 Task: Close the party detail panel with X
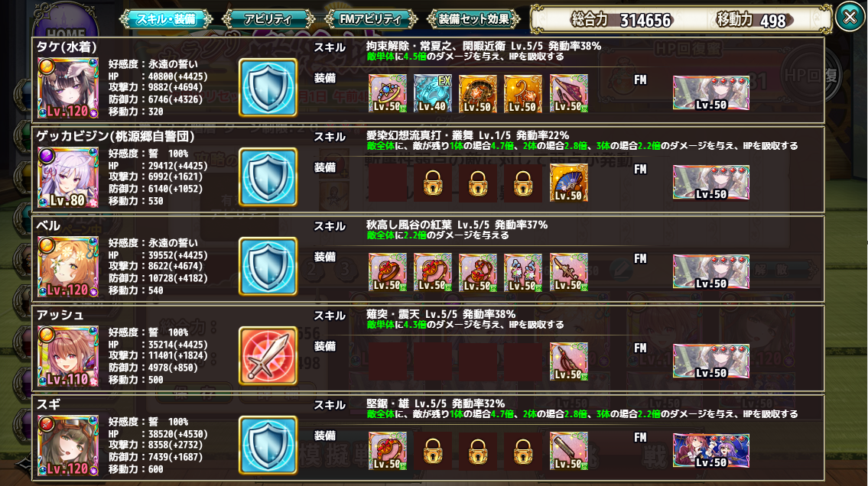point(850,17)
